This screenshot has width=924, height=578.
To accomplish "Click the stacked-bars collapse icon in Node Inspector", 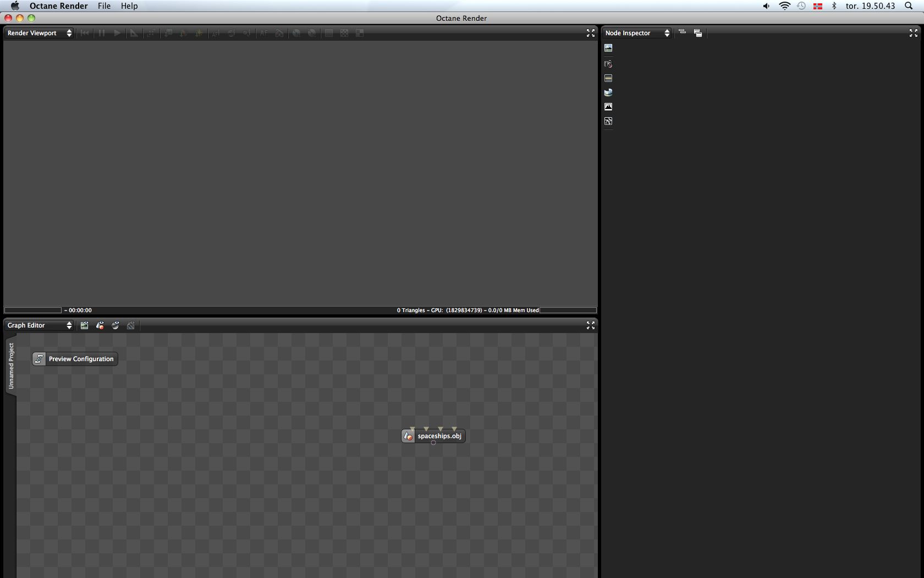I will pyautogui.click(x=682, y=32).
